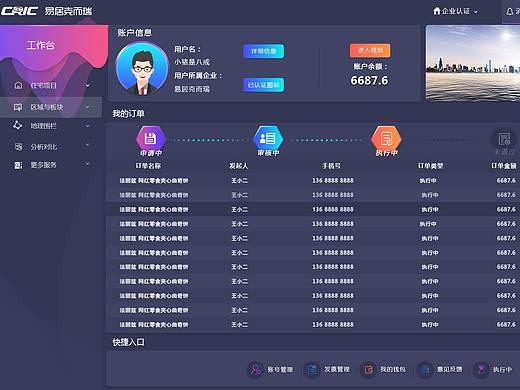Expand the 分析对比 chevron
This screenshot has height=390, width=520.
pos(87,145)
